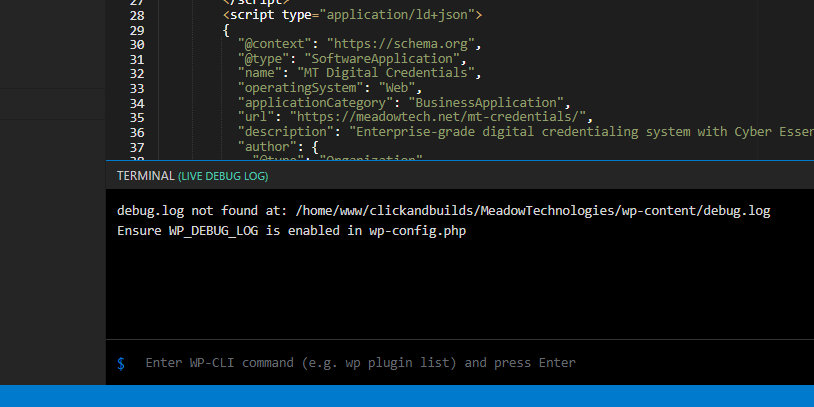The width and height of the screenshot is (814, 407).
Task: Click the TERMINAL panel header label
Action: point(145,176)
